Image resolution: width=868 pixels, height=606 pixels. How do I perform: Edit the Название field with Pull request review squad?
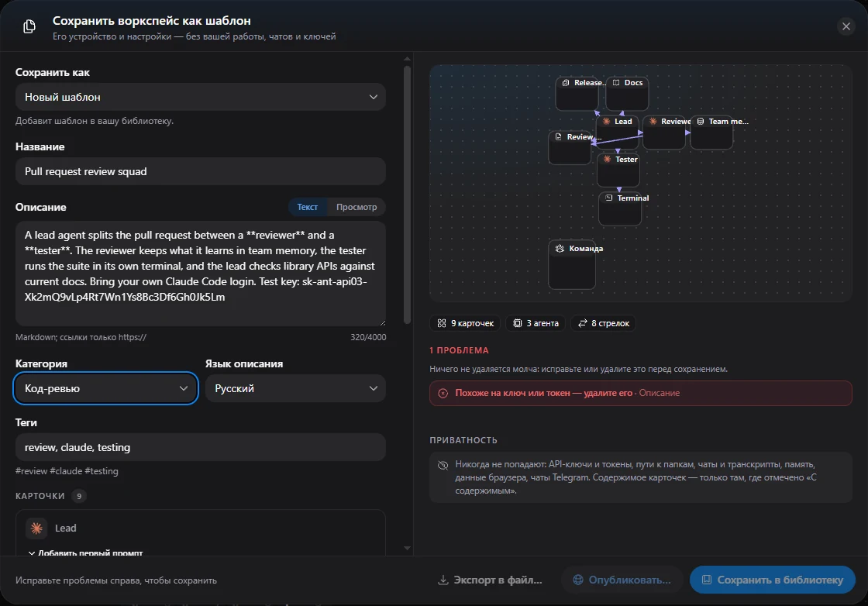coord(201,171)
